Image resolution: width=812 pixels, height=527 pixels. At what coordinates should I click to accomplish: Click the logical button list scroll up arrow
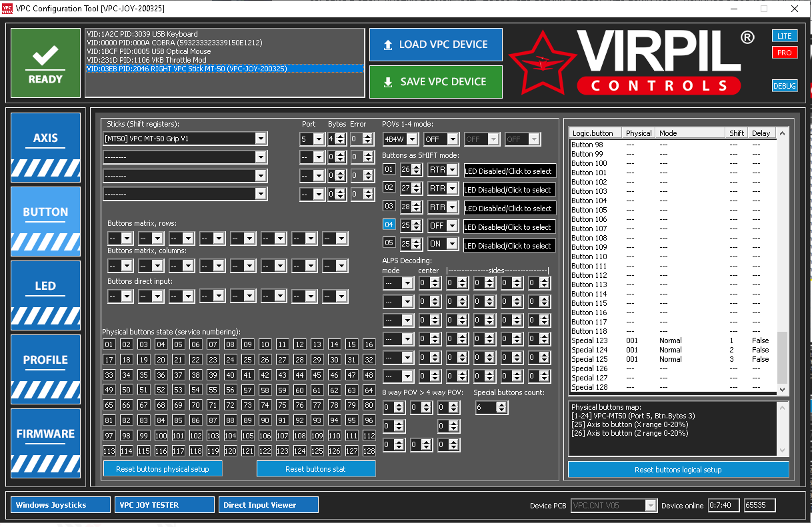pyautogui.click(x=783, y=134)
